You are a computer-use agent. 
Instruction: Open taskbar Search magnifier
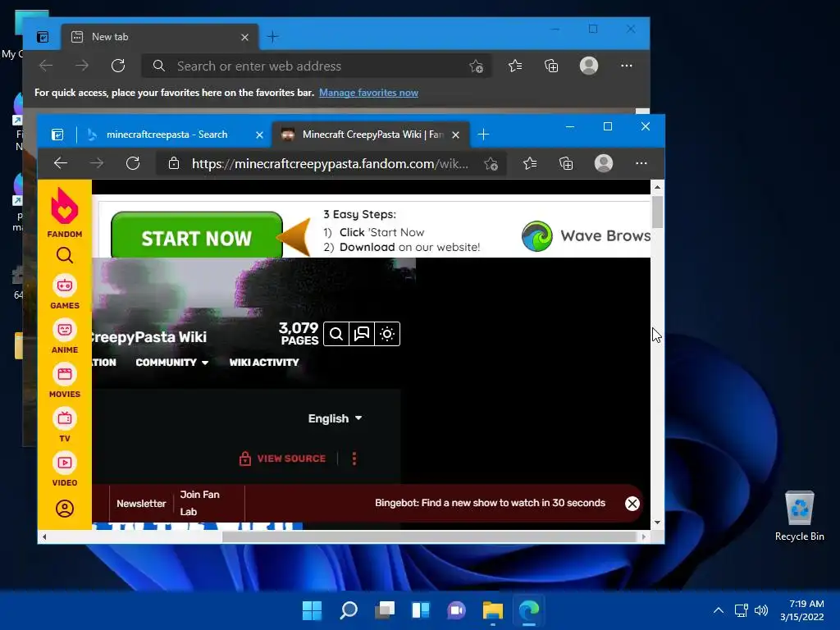(x=348, y=610)
